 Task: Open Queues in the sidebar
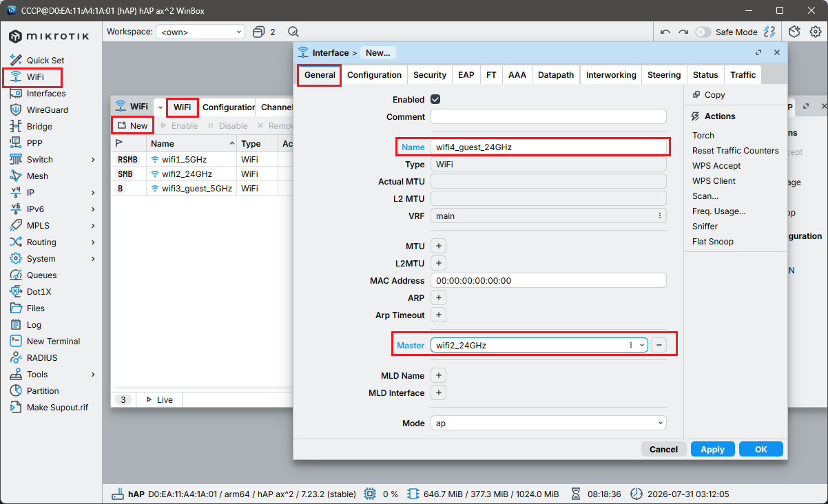point(41,275)
